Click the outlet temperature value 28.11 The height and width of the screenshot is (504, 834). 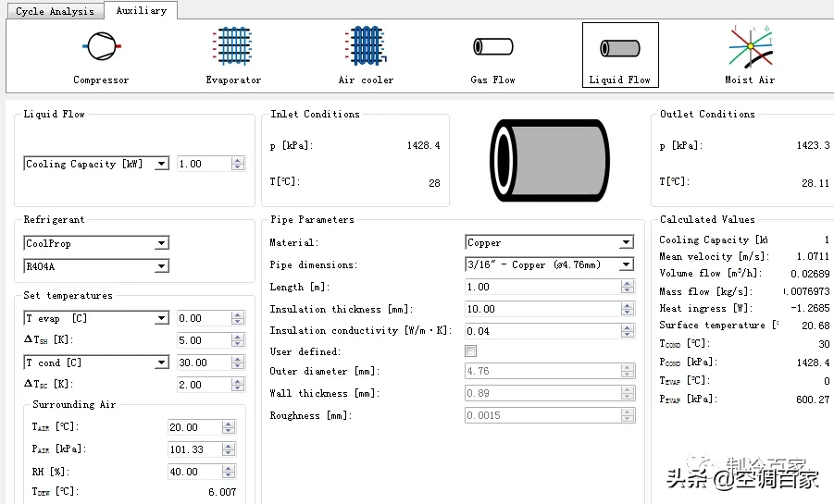click(815, 183)
